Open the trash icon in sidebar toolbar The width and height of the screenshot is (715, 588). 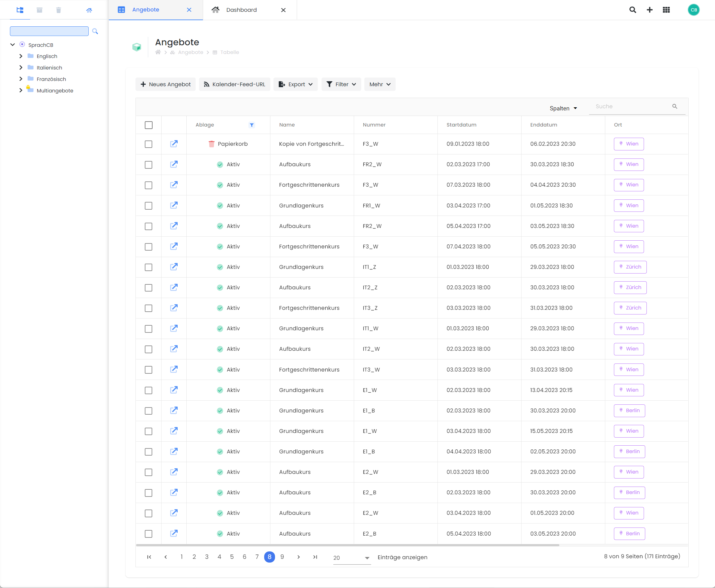click(x=59, y=10)
